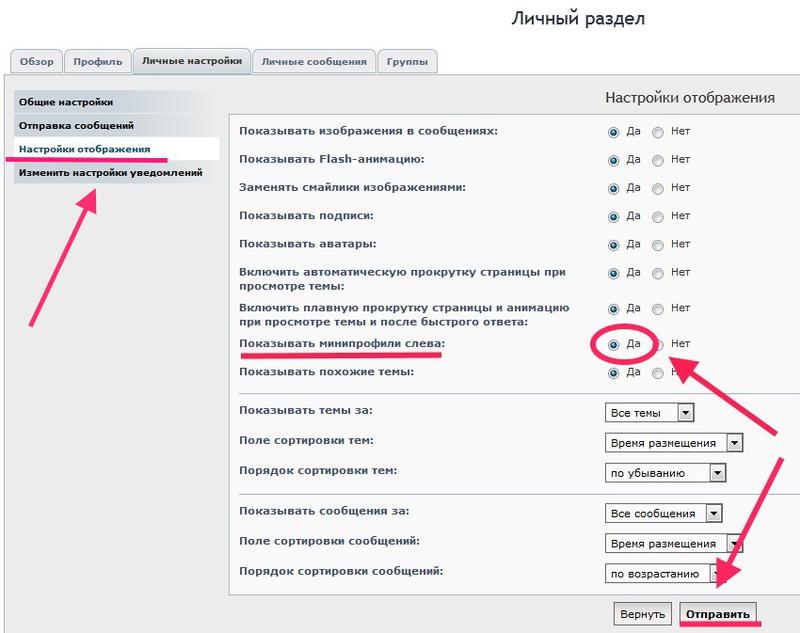Choose Нет for Показывать похожие темы
800x633 pixels.
tap(658, 373)
